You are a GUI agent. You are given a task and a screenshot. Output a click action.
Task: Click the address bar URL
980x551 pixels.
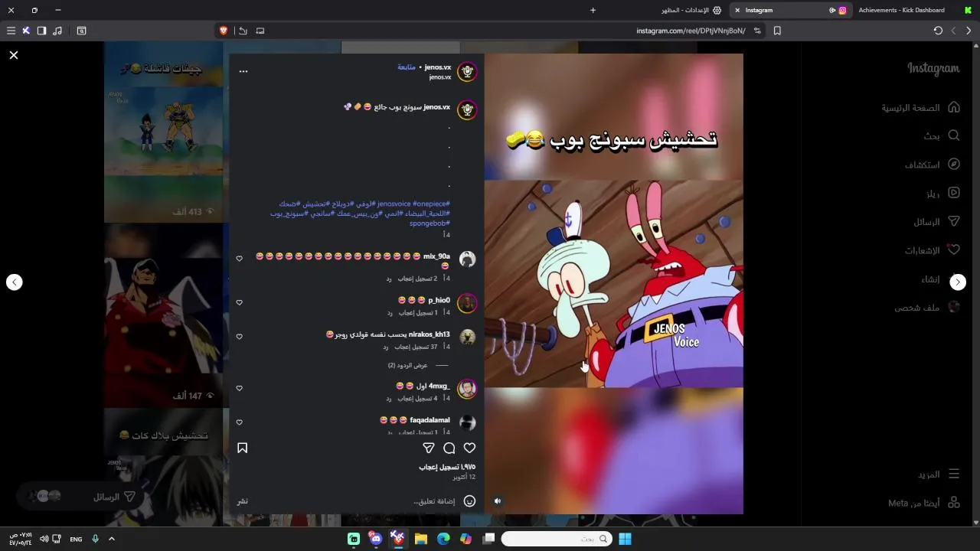pos(691,31)
